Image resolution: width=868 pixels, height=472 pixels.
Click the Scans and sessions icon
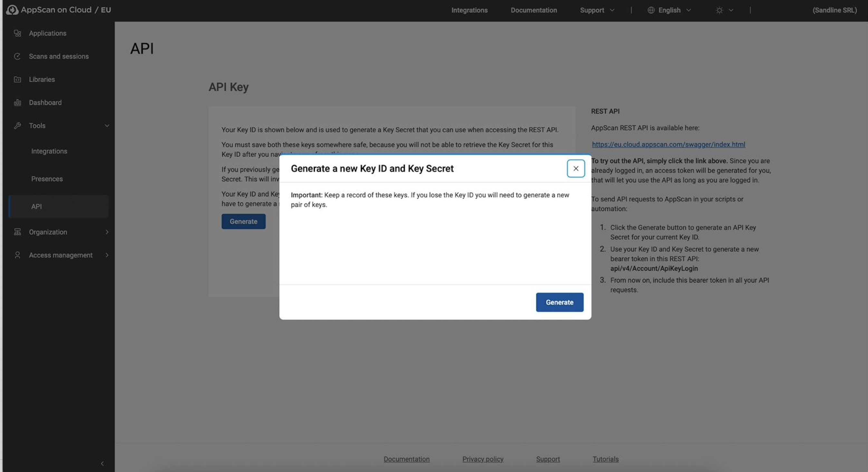tap(17, 56)
